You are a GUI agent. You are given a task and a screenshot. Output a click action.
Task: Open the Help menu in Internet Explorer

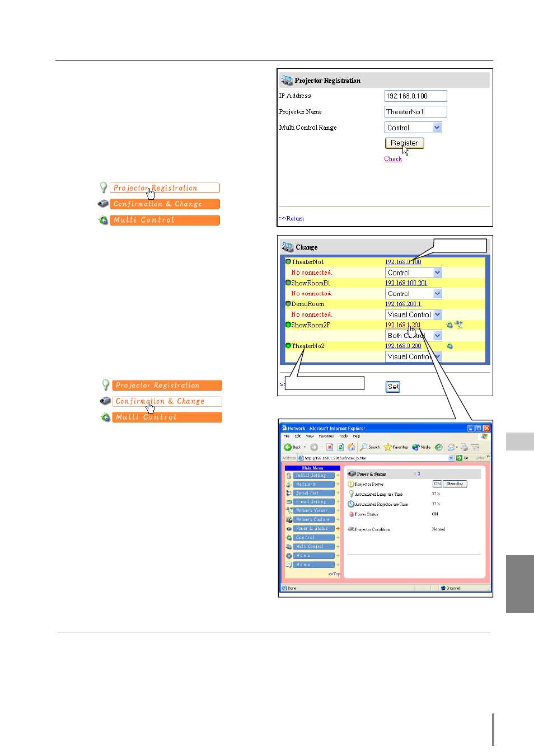coord(357,436)
